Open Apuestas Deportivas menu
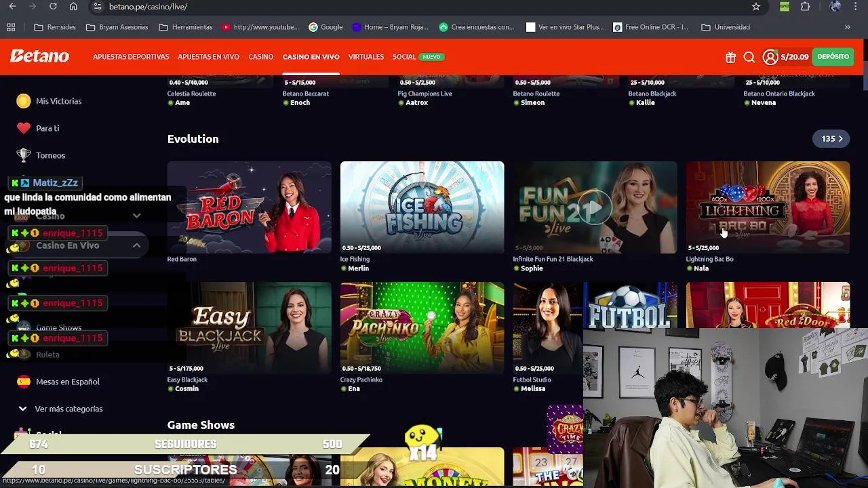868x488 pixels. tap(131, 57)
